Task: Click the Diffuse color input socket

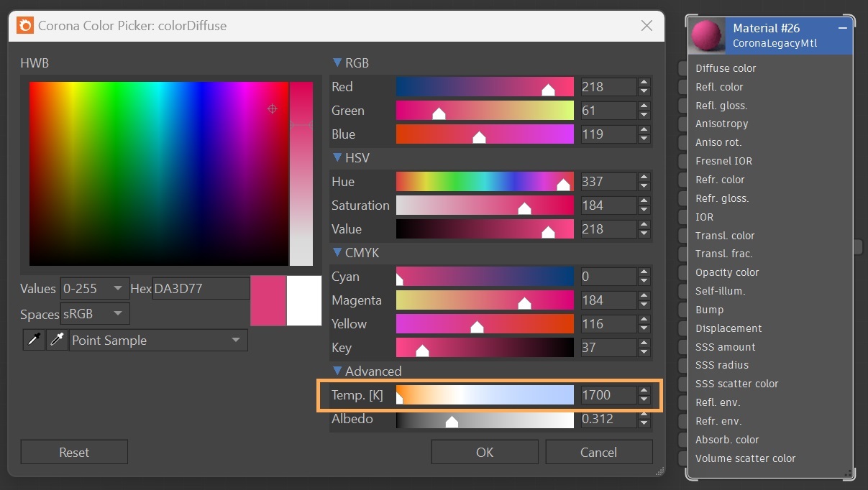Action: 682,68
